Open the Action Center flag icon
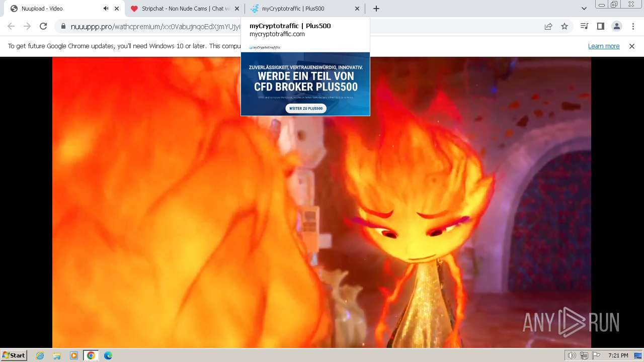This screenshot has height=362, width=644. click(x=596, y=355)
